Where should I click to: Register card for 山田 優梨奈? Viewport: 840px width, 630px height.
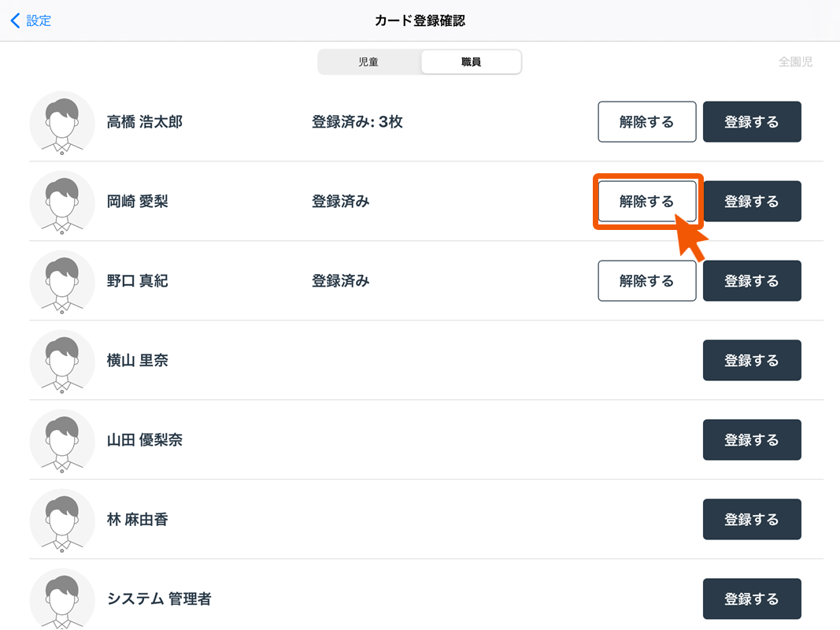pos(751,440)
